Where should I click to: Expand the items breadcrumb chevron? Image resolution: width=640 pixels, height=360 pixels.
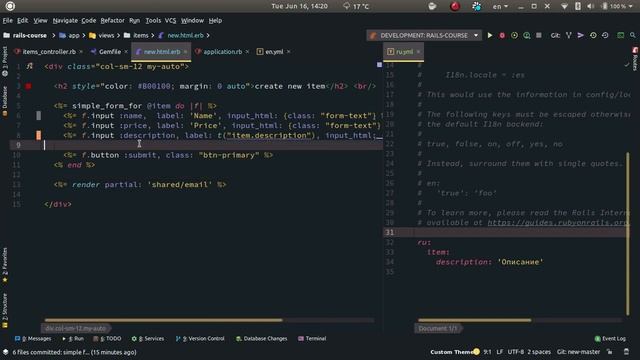click(153, 36)
